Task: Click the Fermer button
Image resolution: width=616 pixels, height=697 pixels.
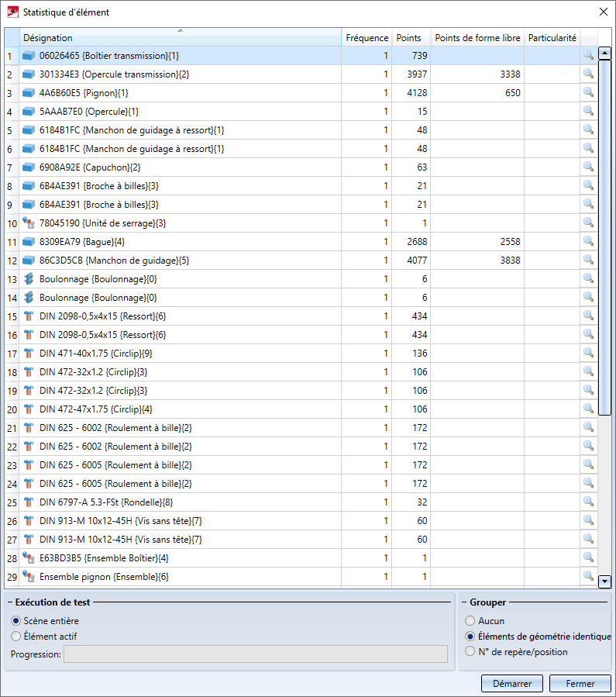Action: [x=580, y=684]
